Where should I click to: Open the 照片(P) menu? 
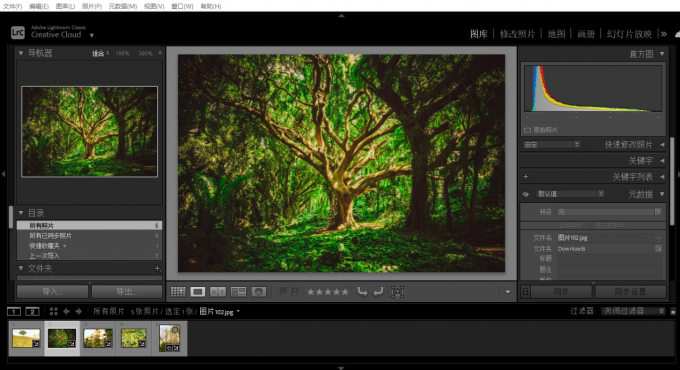coord(92,6)
